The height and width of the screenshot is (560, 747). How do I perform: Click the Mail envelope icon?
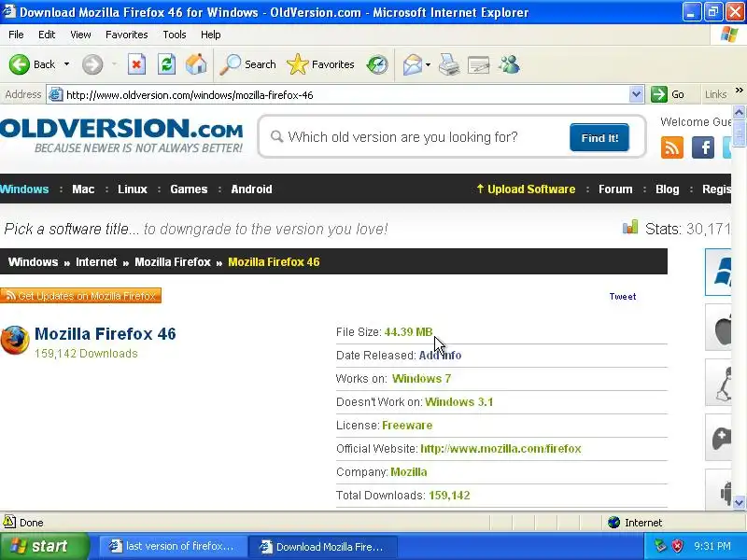[412, 64]
